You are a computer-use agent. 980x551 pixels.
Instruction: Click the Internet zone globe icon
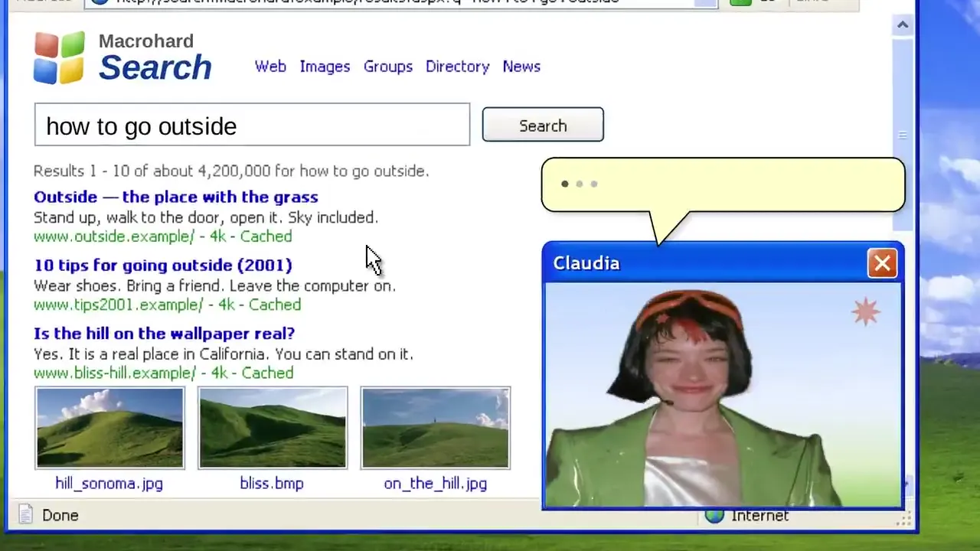point(714,515)
